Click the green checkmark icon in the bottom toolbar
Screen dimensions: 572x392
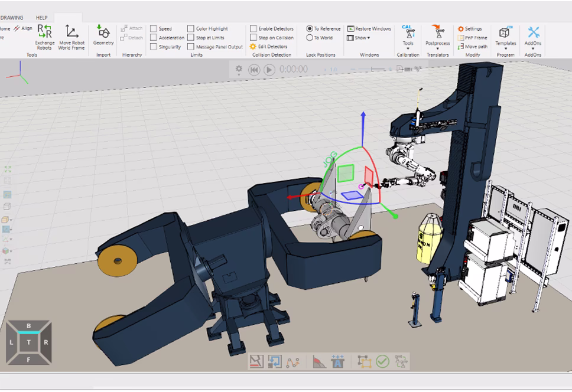click(x=382, y=361)
